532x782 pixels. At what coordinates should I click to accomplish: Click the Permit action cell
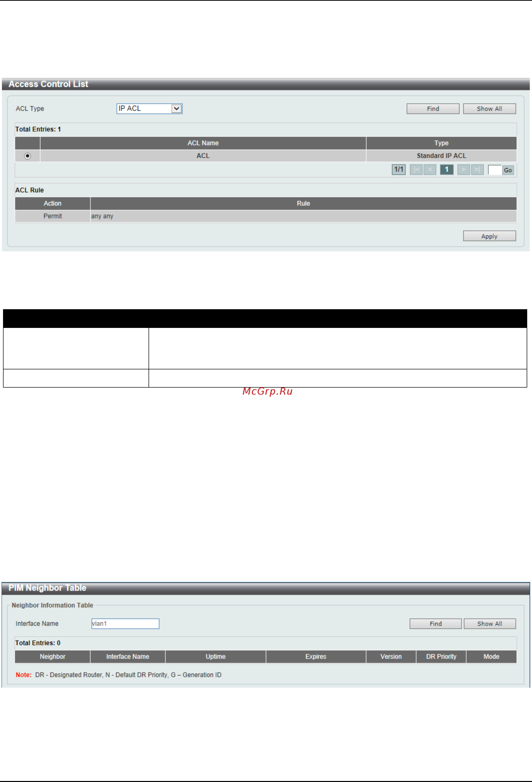(53, 216)
